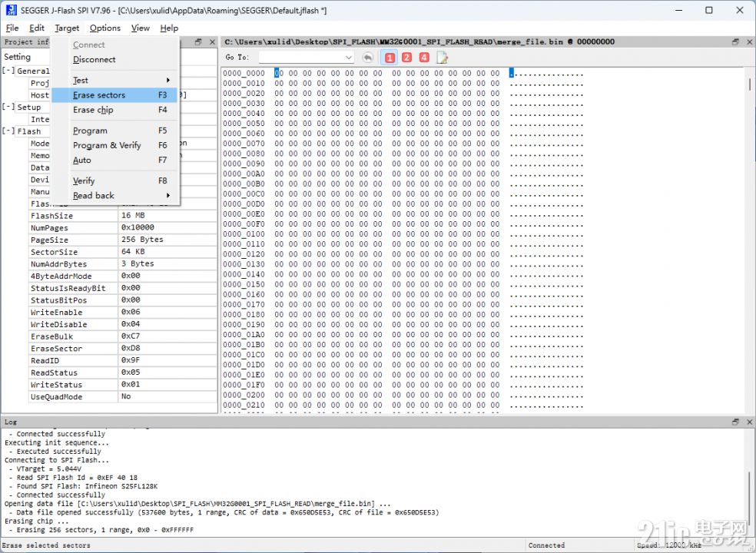Open the File menu
This screenshot has height=553, width=756.
coord(12,28)
